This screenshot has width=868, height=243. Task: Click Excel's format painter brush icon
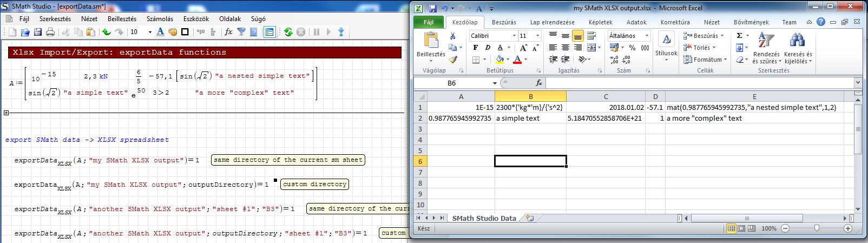coord(453,60)
